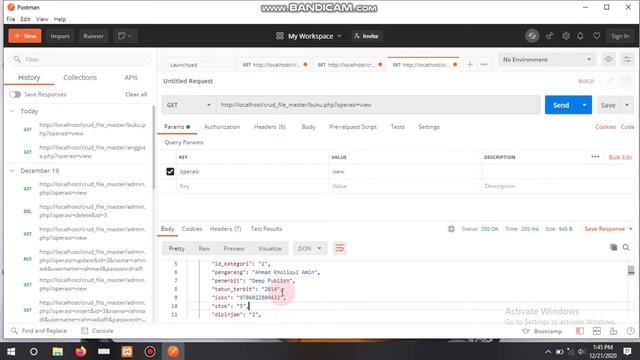This screenshot has height=360, width=640.
Task: Open the params table column options ellipsis
Action: [x=595, y=157]
